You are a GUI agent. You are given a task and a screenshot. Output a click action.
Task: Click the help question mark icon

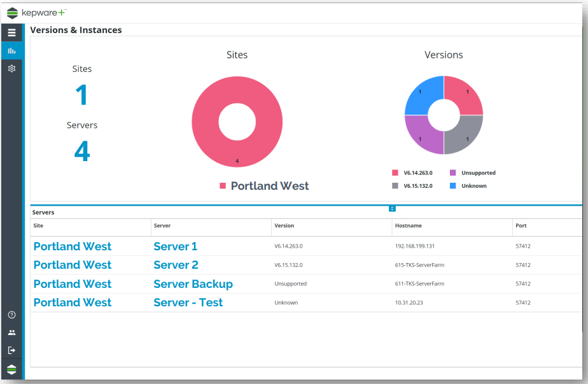(x=11, y=315)
